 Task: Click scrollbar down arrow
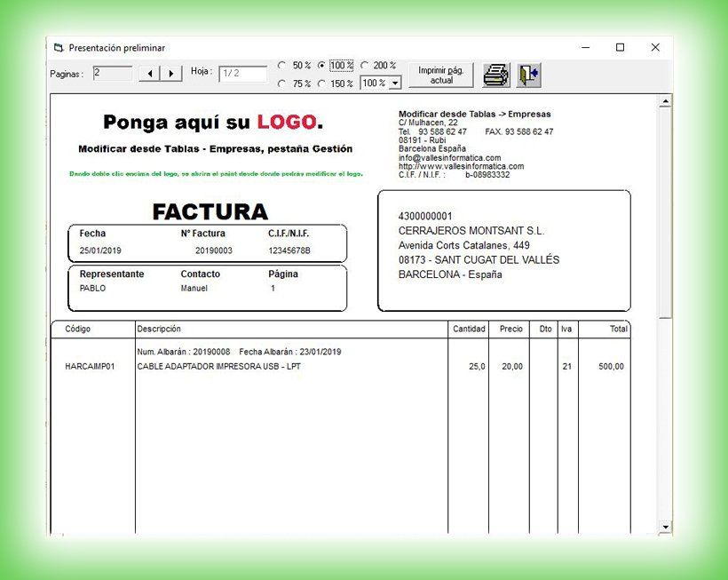665,527
